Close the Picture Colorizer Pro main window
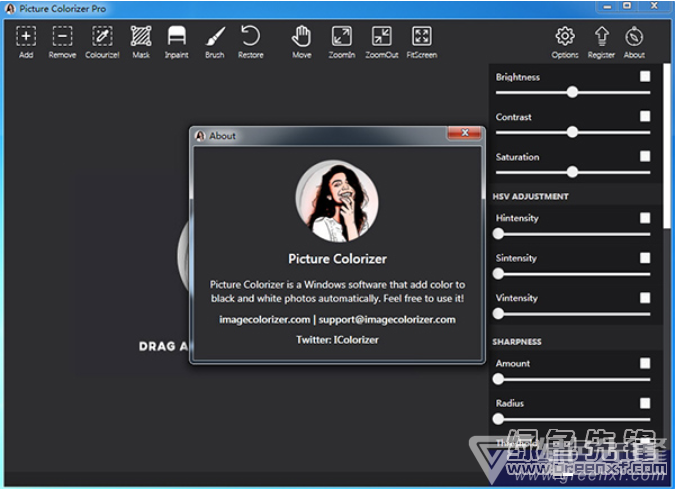 tap(654, 6)
